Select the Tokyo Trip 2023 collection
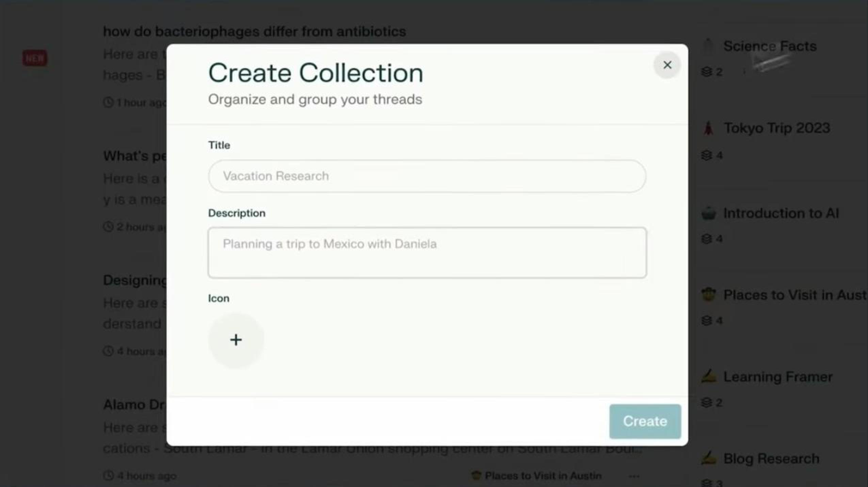868x487 pixels. (x=776, y=128)
